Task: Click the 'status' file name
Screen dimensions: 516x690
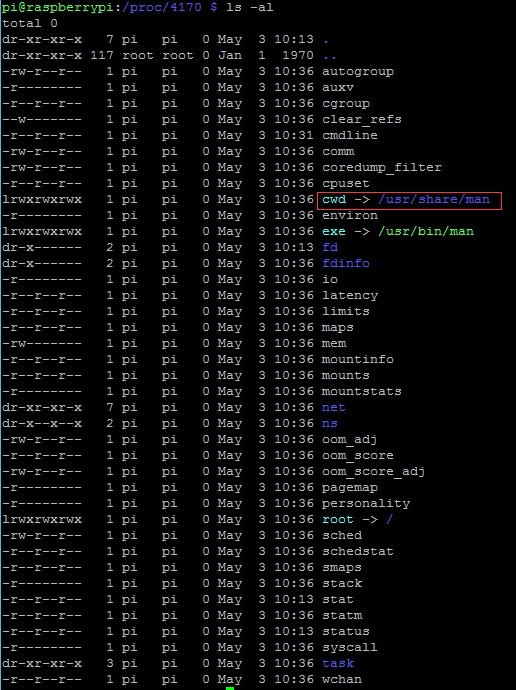Action: pyautogui.click(x=346, y=631)
